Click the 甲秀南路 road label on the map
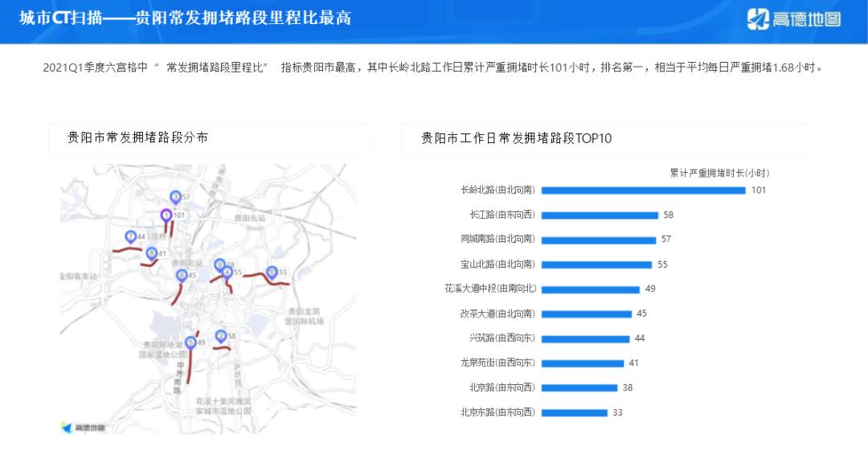The height and width of the screenshot is (455, 868). point(178,378)
